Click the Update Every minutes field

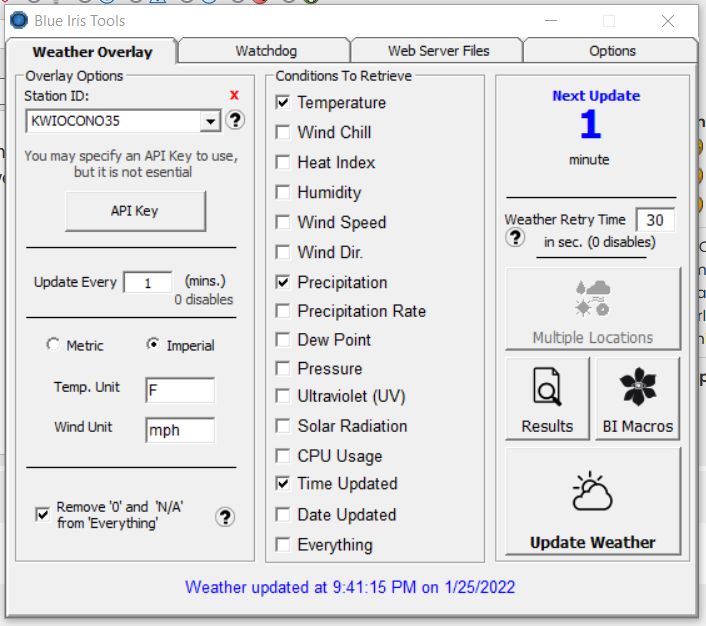(x=148, y=282)
